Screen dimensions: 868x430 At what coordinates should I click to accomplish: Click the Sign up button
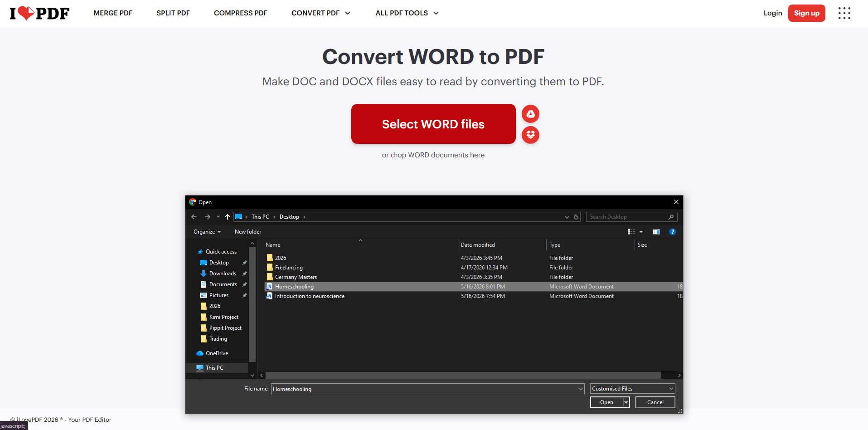[x=807, y=13]
